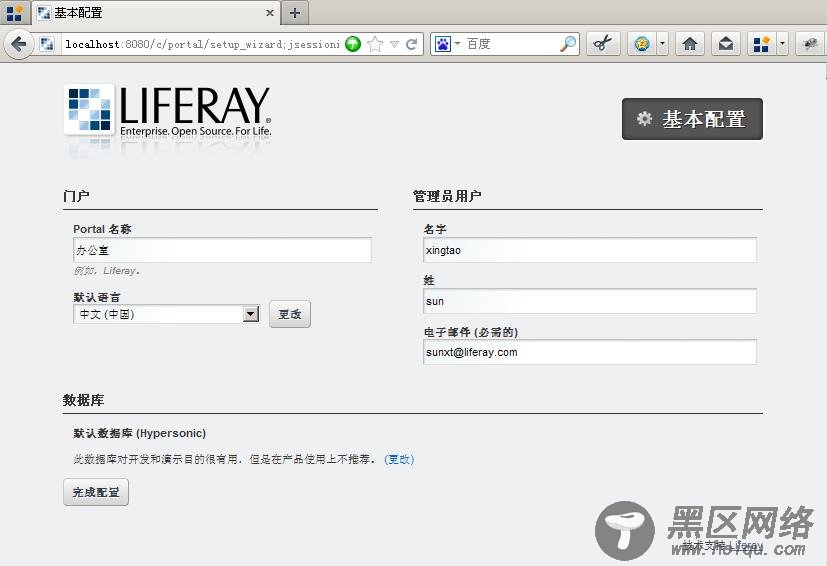The width and height of the screenshot is (827, 566).
Task: Click the Liferay logo
Action: pyautogui.click(x=168, y=113)
